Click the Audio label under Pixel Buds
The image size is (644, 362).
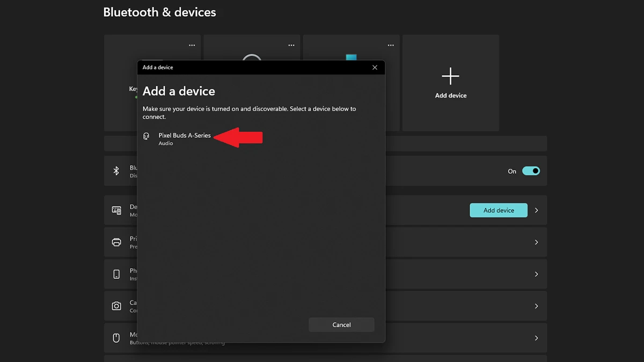click(166, 144)
